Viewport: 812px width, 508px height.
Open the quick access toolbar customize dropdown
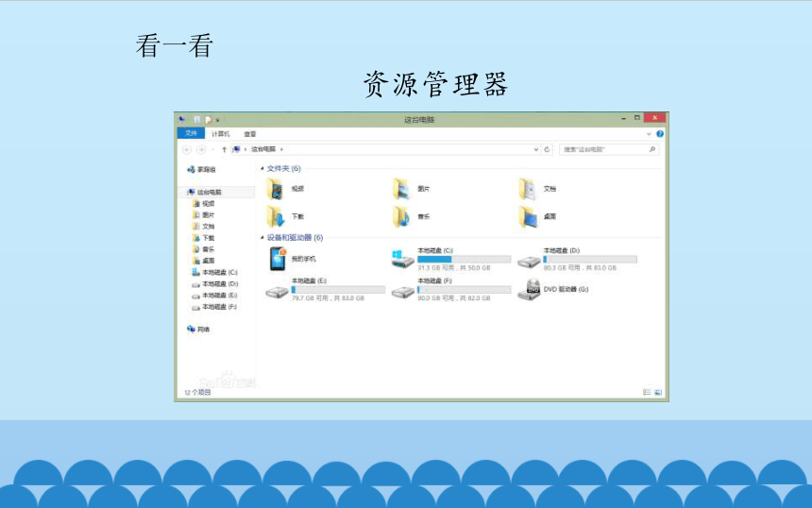tap(218, 120)
